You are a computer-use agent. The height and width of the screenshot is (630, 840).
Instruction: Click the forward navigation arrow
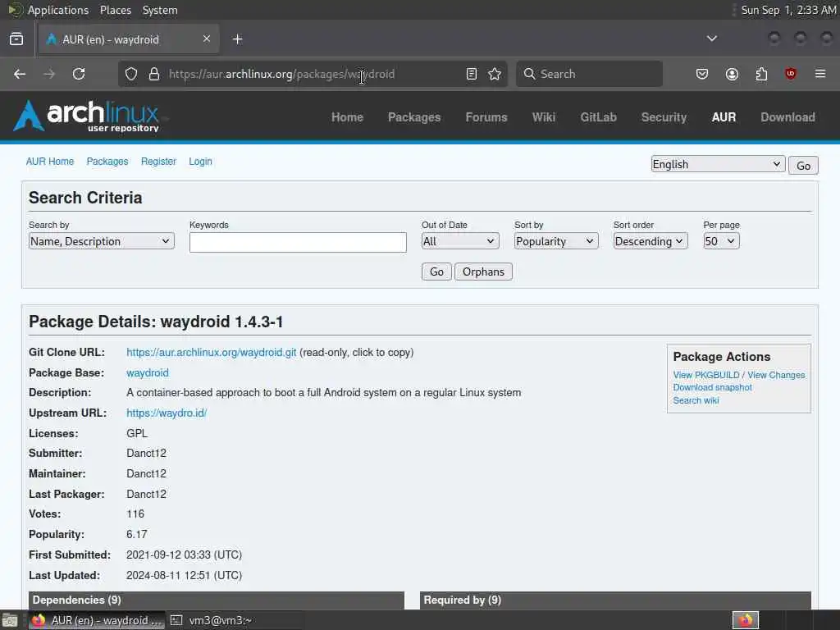(49, 74)
